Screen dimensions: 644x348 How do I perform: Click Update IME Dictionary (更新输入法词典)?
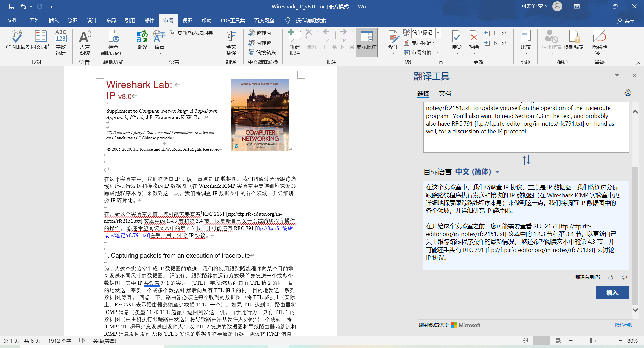coord(191,33)
